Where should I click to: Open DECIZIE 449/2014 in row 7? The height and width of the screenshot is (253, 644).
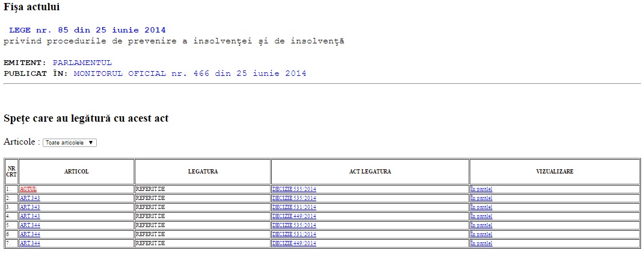click(x=294, y=243)
